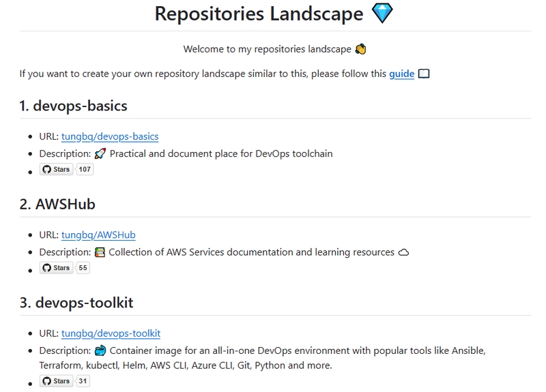Viewport: 546px width, 392px height.
Task: Click the 55 star count
Action: (83, 268)
